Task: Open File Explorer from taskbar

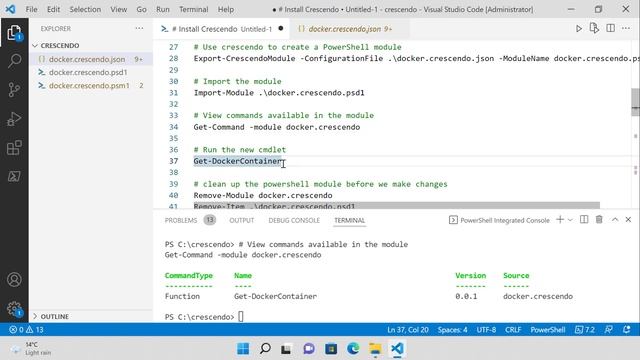Action: click(x=375, y=349)
